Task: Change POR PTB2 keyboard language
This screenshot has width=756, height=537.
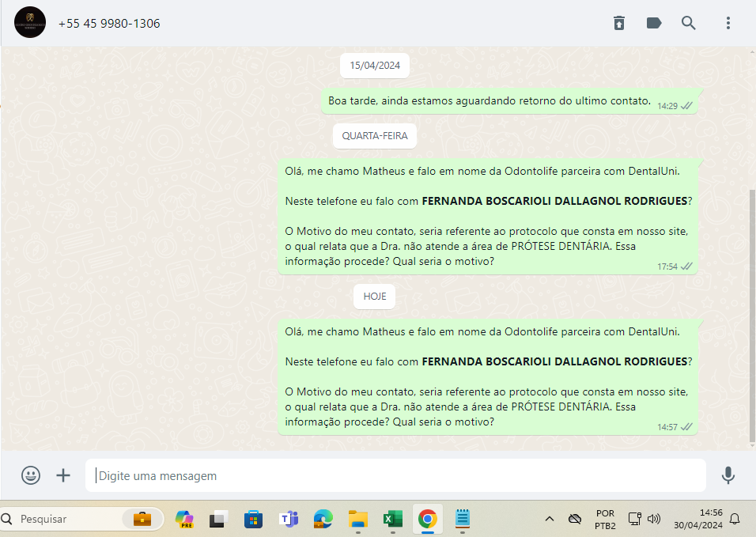Action: (605, 519)
